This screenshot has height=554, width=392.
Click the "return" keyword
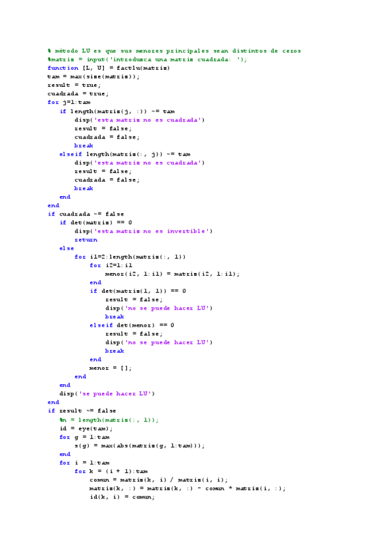(86, 240)
